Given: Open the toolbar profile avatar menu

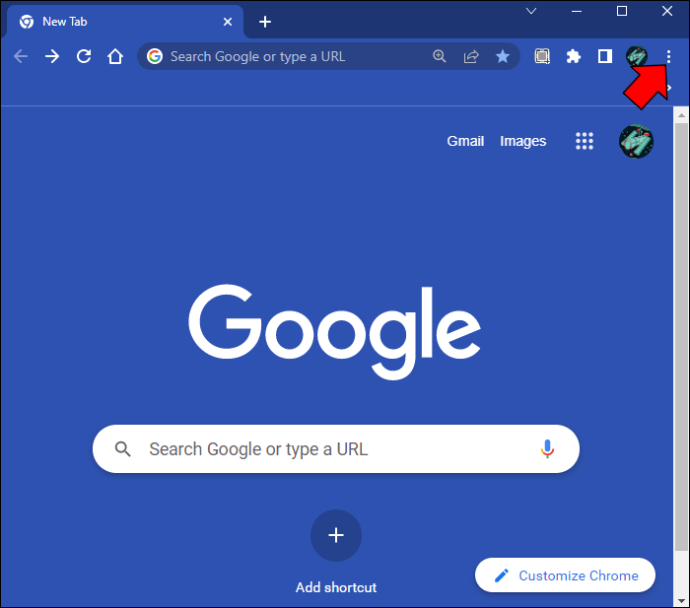Looking at the screenshot, I should click(636, 56).
